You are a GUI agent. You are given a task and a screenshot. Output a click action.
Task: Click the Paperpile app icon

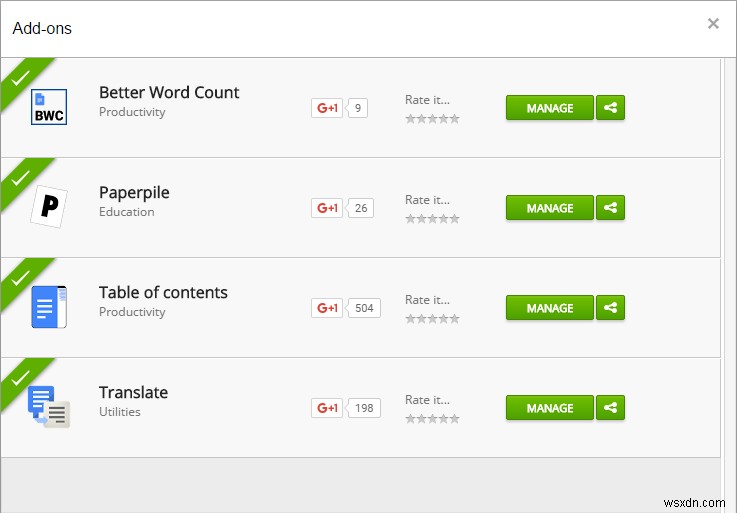click(48, 206)
